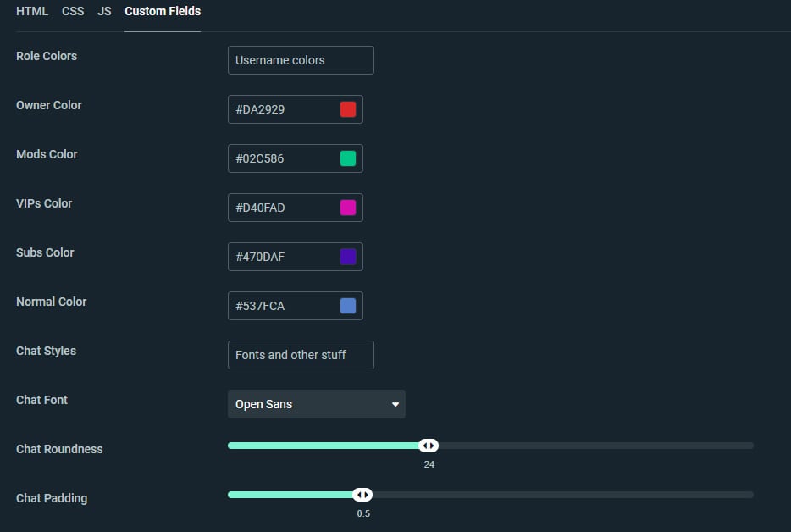
Task: Click the Custom Fields tab
Action: [x=163, y=12]
